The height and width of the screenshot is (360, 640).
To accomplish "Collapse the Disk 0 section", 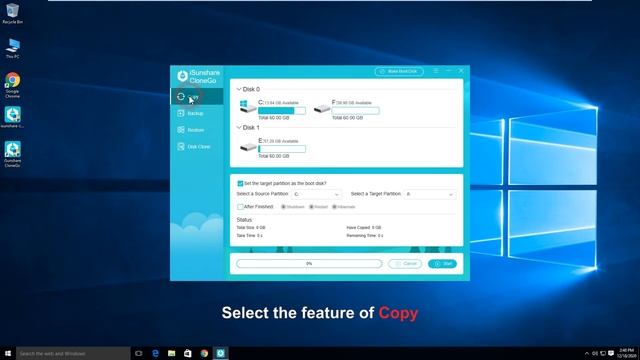I will (x=239, y=89).
